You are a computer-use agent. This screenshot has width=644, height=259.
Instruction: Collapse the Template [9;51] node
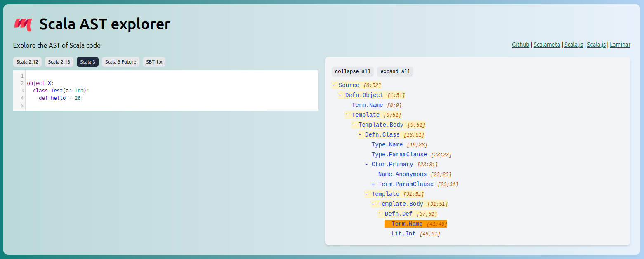pos(347,115)
